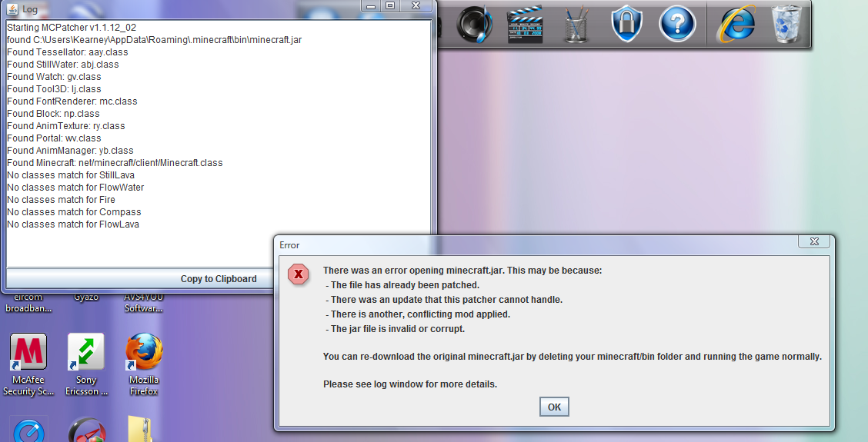Click OK in the Error dialog
This screenshot has height=442, width=868.
coord(554,407)
